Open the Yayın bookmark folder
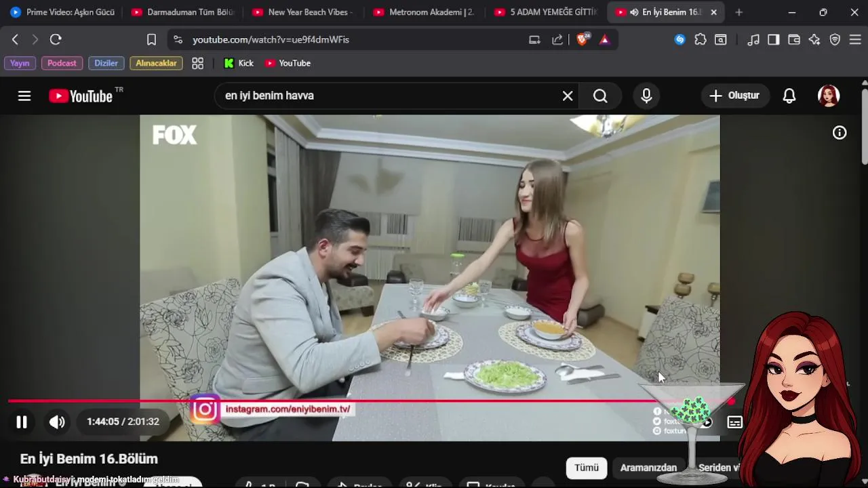This screenshot has height=488, width=868. point(20,63)
